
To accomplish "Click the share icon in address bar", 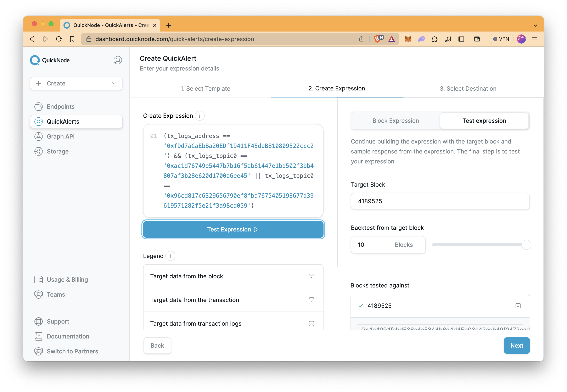I will [x=361, y=39].
